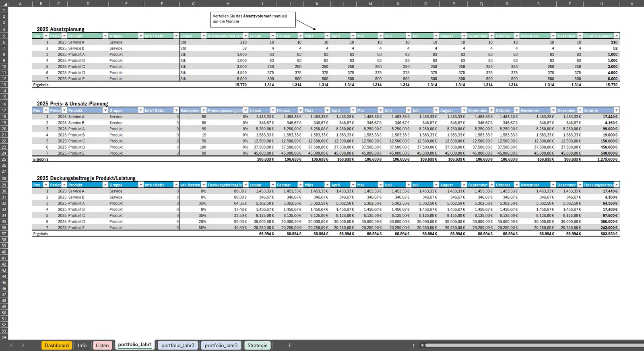The width and height of the screenshot is (644, 351).
Task: Select column H header
Action: click(228, 4)
